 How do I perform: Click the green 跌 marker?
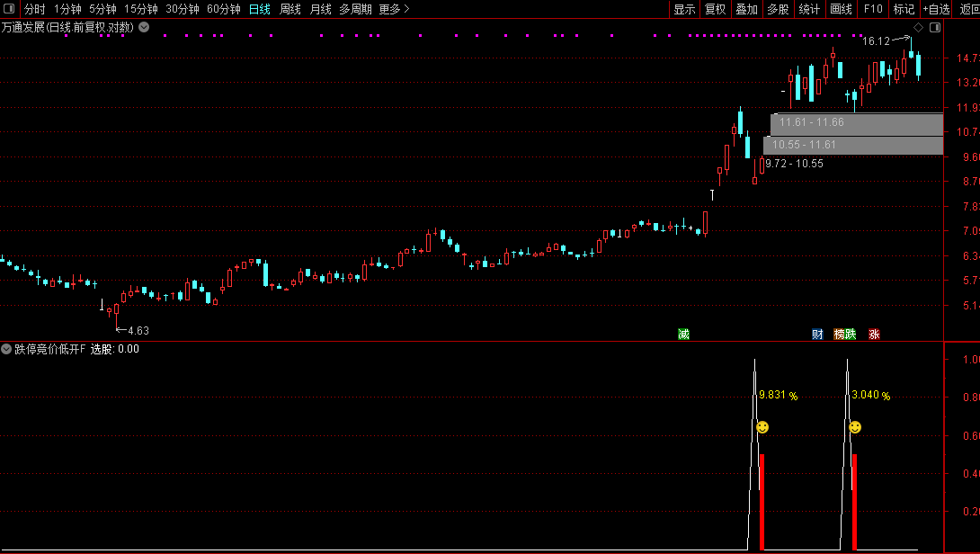851,334
